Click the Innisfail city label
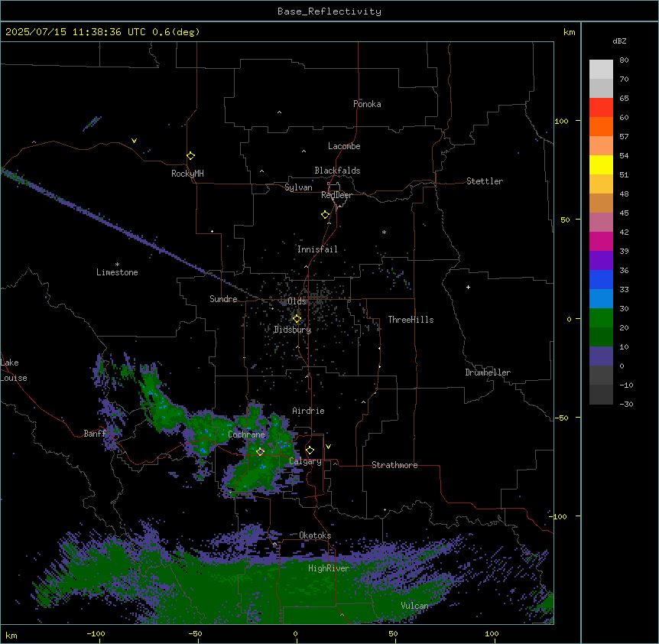This screenshot has height=644, width=659. pyautogui.click(x=317, y=249)
